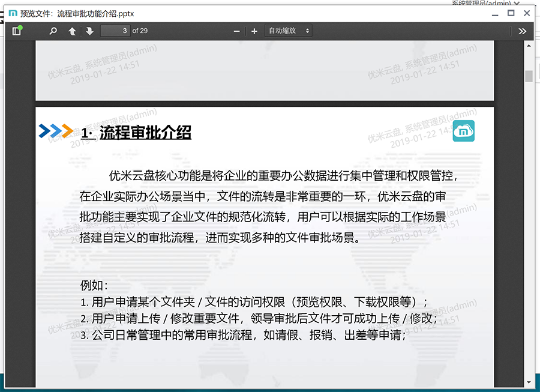This screenshot has height=392, width=540.
Task: Click the app icon in the title bar
Action: [13, 13]
